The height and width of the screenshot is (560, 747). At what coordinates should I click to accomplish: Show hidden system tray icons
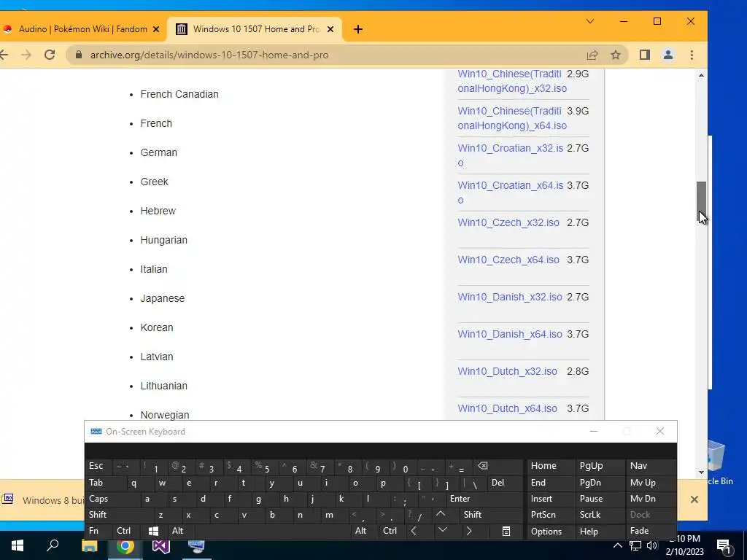(x=617, y=545)
